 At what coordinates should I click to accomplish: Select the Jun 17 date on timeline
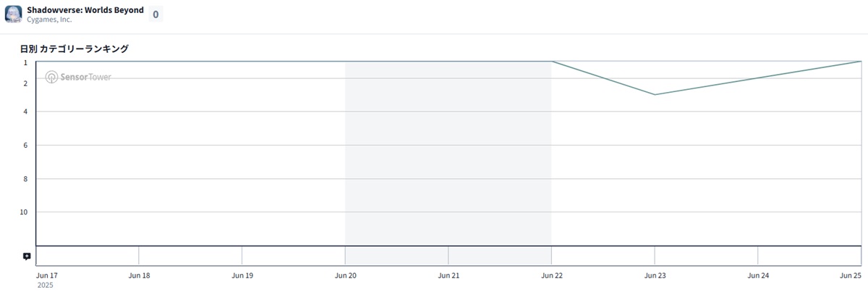46,275
